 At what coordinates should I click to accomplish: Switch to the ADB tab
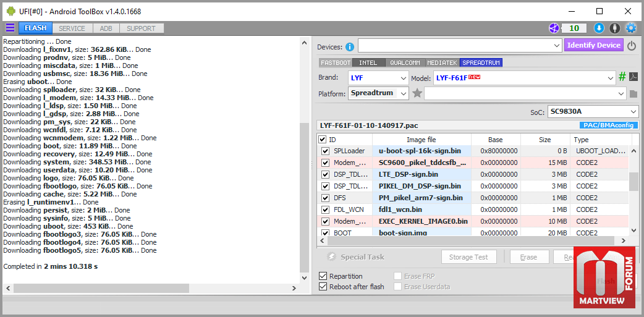click(106, 28)
